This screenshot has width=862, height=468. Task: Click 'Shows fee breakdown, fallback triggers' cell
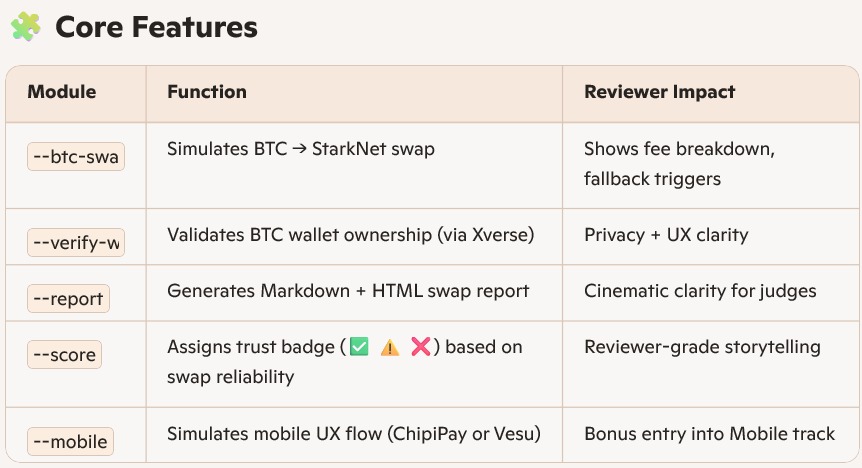(679, 165)
